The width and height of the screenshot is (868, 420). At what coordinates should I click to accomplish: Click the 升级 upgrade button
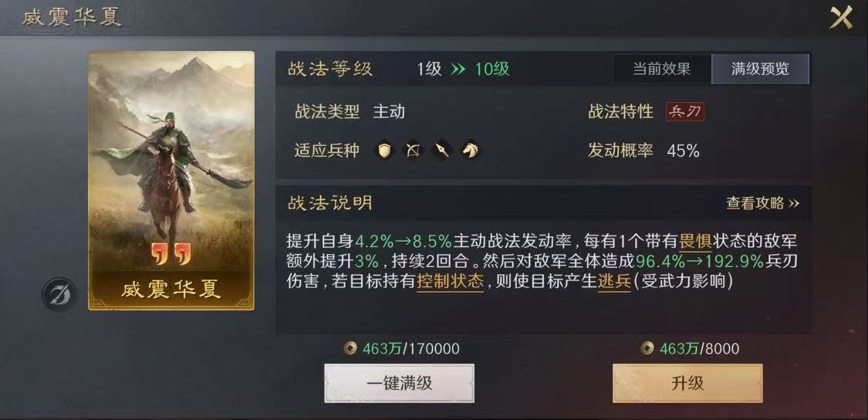point(687,384)
